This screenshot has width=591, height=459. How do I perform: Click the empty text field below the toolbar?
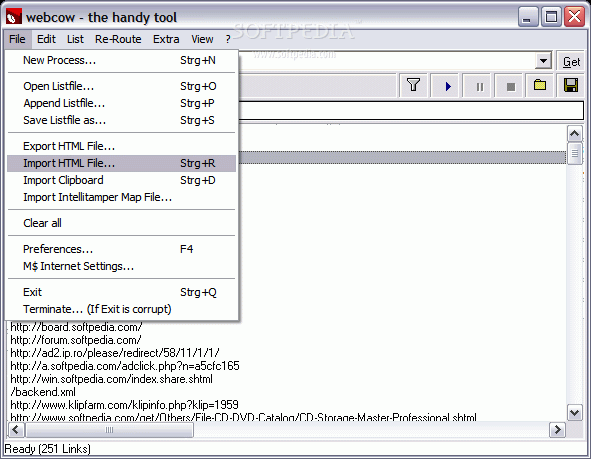pyautogui.click(x=411, y=111)
